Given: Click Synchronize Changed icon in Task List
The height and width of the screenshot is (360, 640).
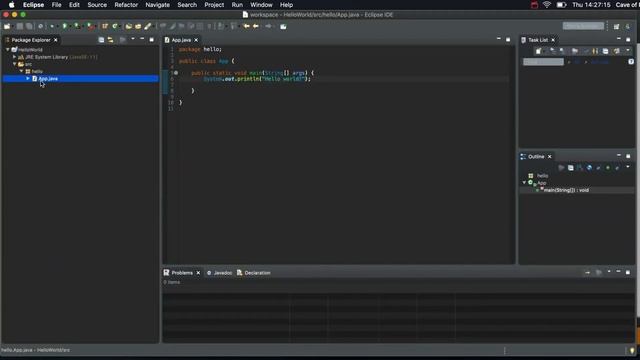Looking at the screenshot, I should coord(616,51).
